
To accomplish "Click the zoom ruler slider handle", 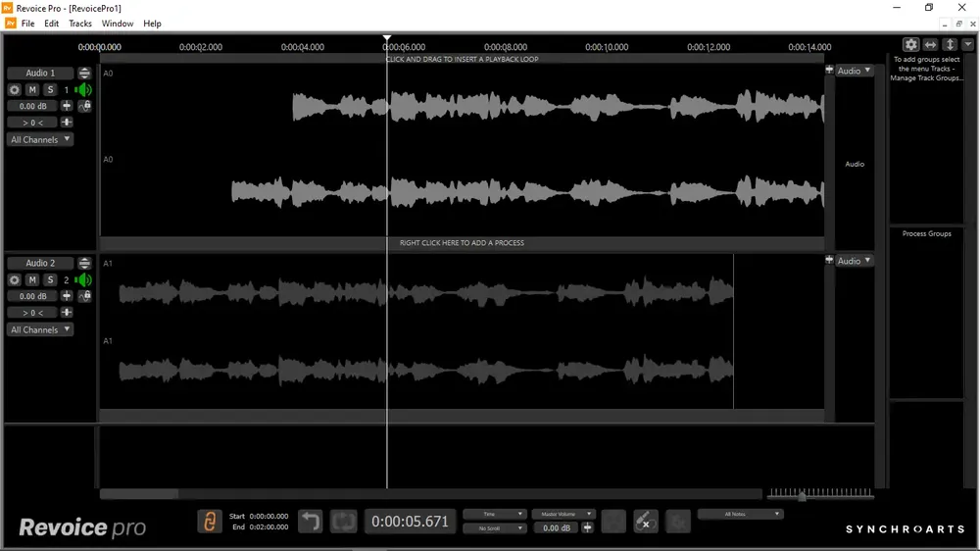I will [x=802, y=497].
